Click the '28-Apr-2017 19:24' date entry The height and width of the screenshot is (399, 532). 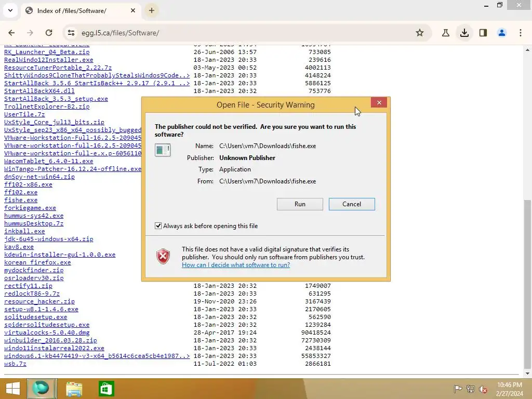(x=225, y=333)
